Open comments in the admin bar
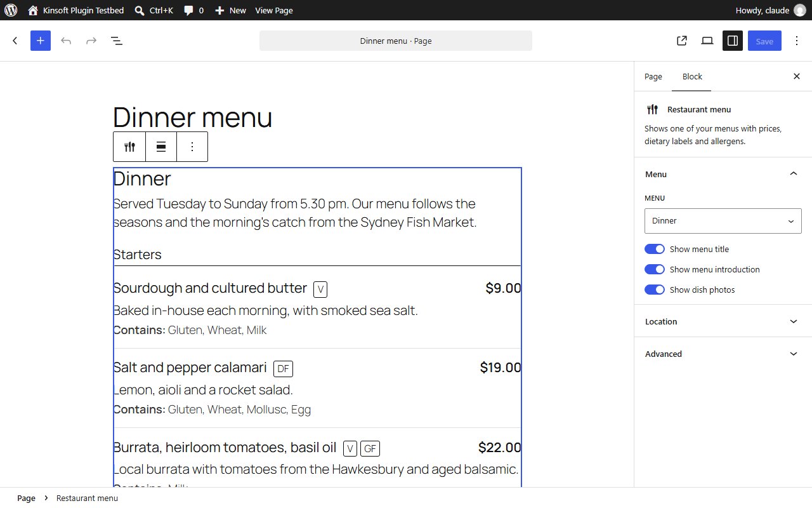The image size is (812, 508). [x=194, y=10]
